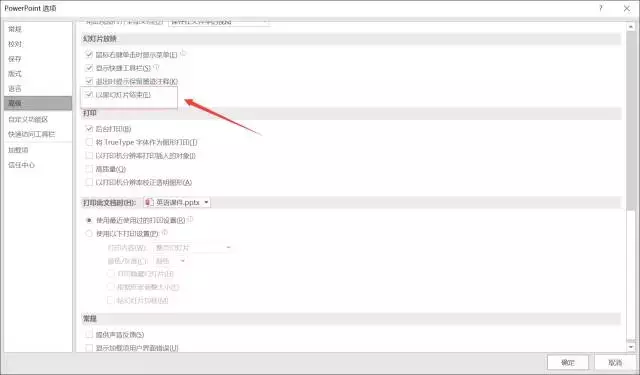The width and height of the screenshot is (640, 375).
Task: Toggle 后台打印 checkbox
Action: (89, 129)
